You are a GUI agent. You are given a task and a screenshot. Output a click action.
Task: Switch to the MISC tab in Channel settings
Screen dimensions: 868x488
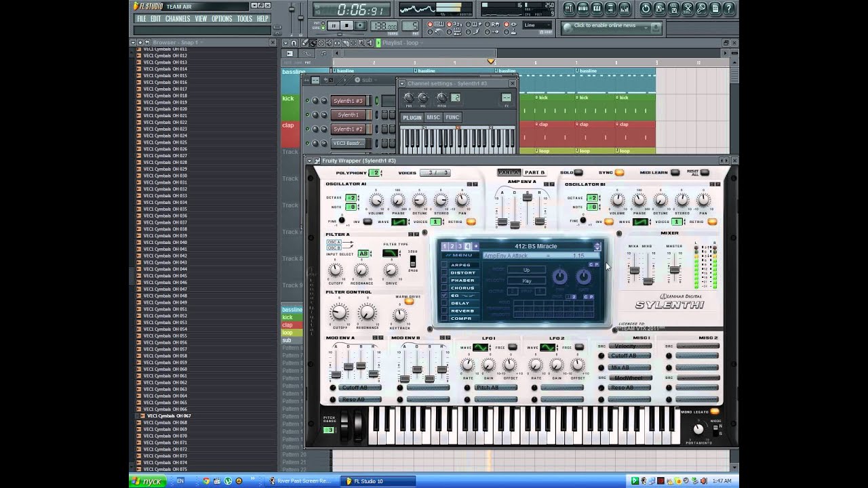click(x=433, y=117)
